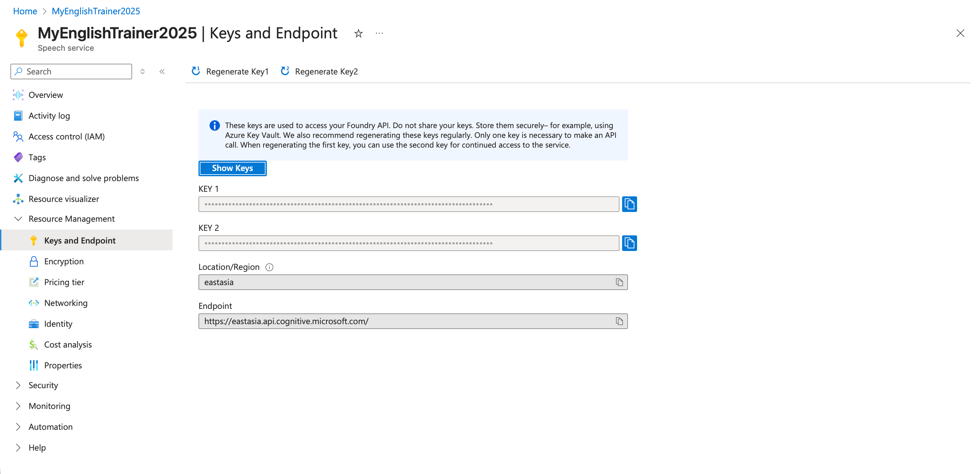The image size is (980, 474).
Task: Select Keys and Endpoint menu item
Action: (x=87, y=240)
